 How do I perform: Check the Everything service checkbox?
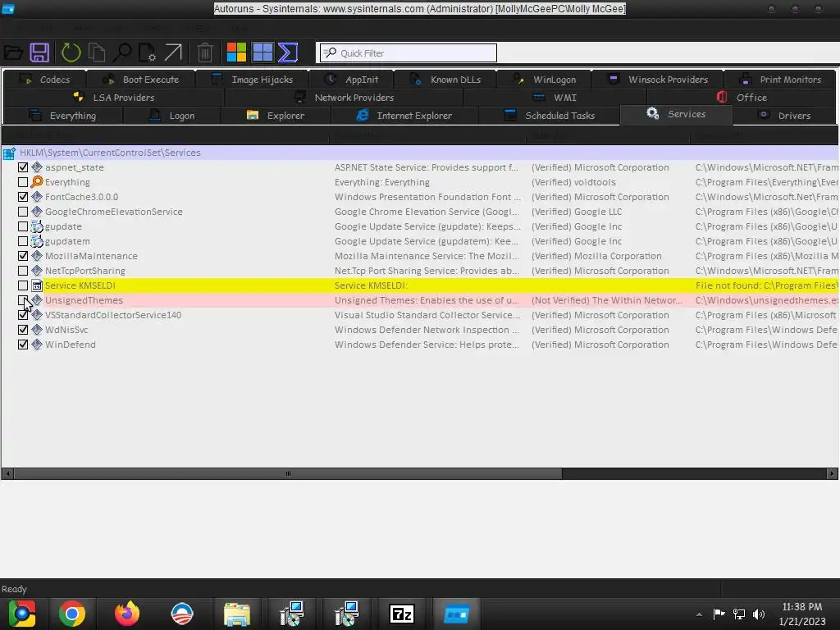[x=23, y=182]
